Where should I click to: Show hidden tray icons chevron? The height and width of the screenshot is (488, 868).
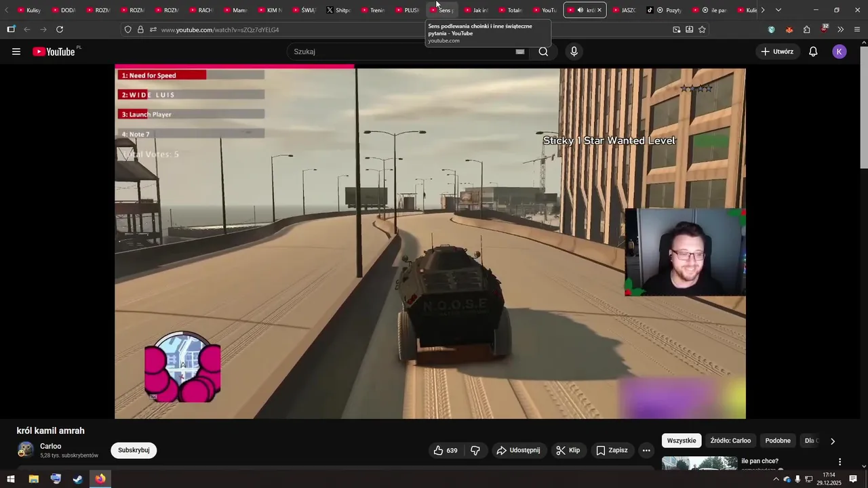(776, 479)
